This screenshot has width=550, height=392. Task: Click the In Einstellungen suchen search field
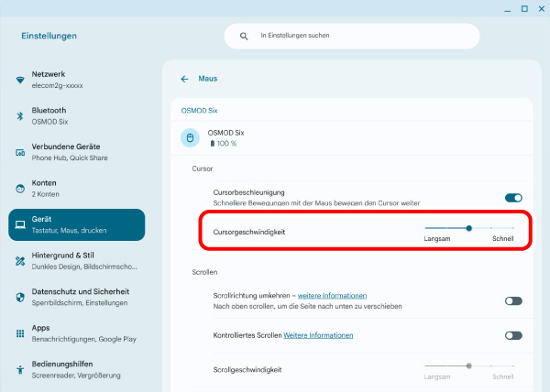362,36
